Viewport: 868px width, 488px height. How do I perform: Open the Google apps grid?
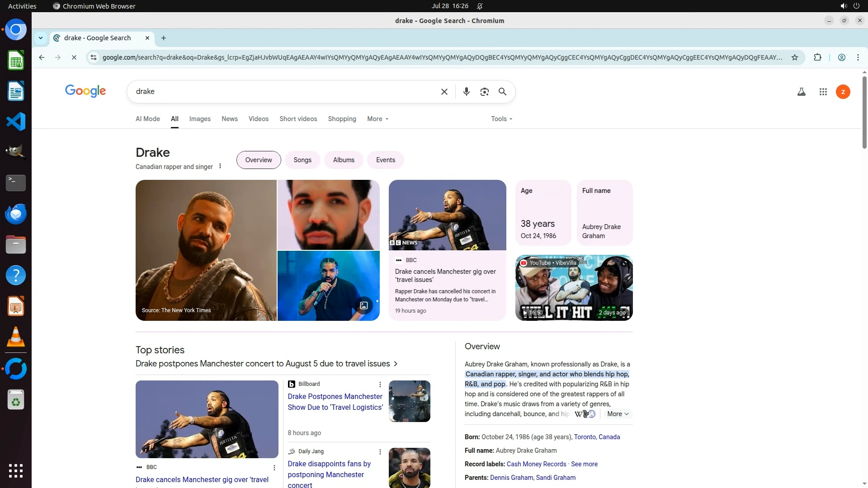click(823, 92)
